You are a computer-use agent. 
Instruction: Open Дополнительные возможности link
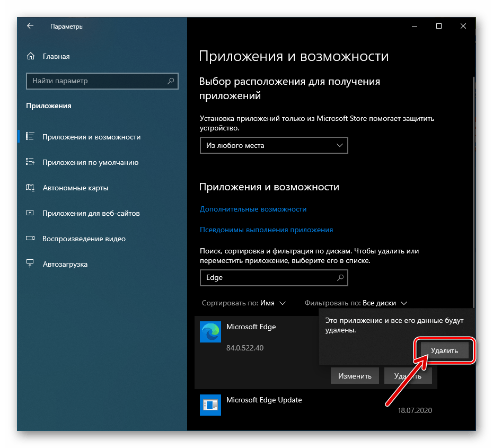253,209
